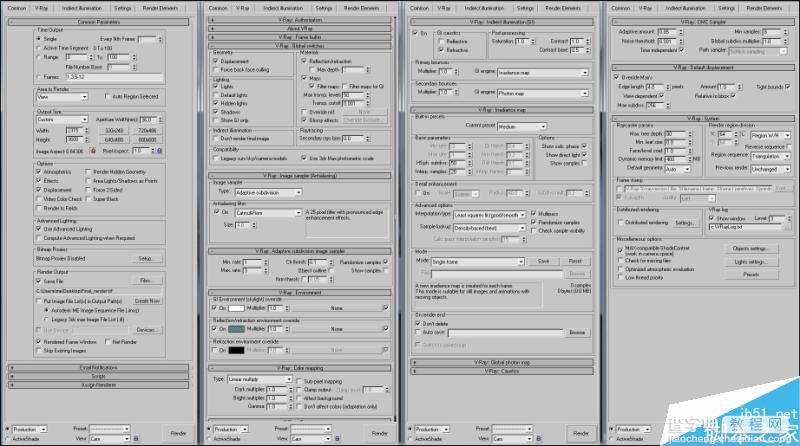Click the Height spinner arrows
The width and height of the screenshot is (800, 446).
(86, 139)
